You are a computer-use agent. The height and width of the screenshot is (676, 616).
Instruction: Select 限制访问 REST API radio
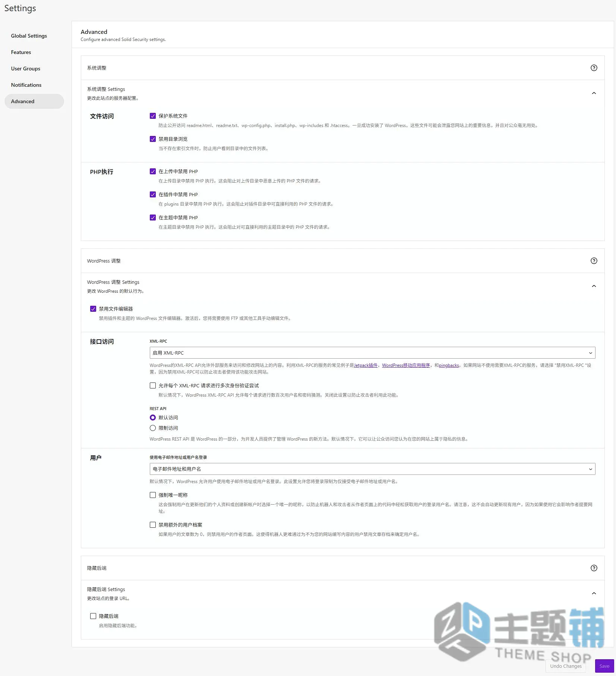153,428
